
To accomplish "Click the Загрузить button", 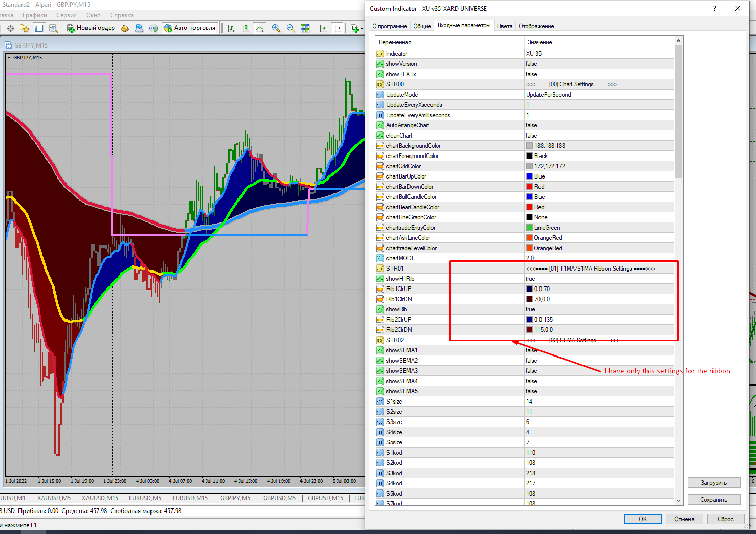I will click(x=714, y=483).
